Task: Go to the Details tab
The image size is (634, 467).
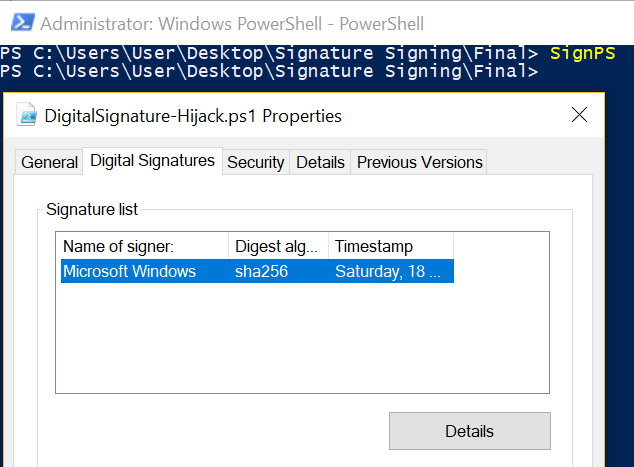Action: tap(320, 163)
